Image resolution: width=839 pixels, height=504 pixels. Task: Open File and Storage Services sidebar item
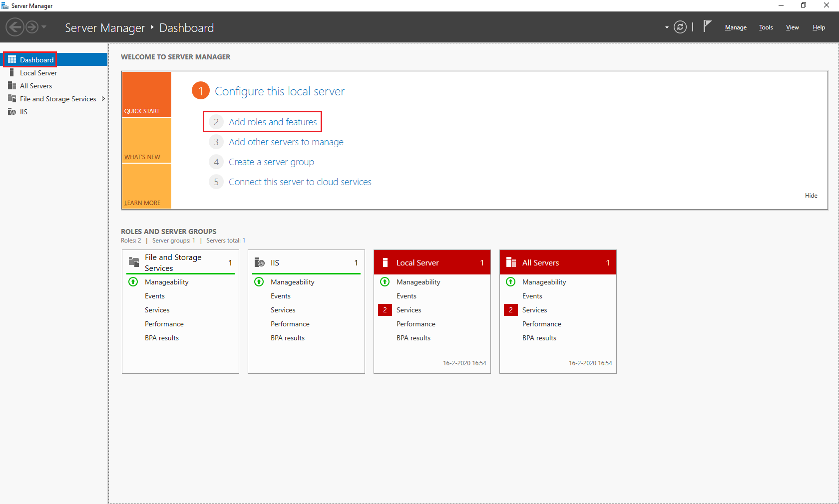point(54,99)
